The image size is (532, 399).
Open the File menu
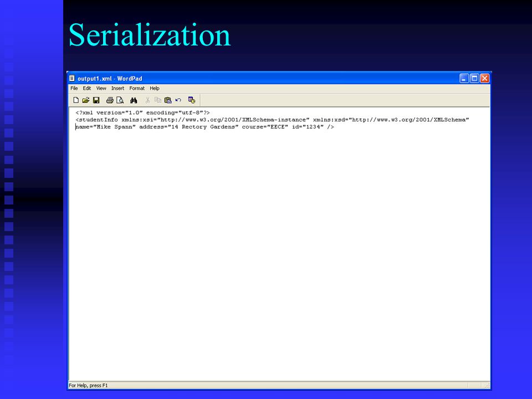(x=74, y=88)
